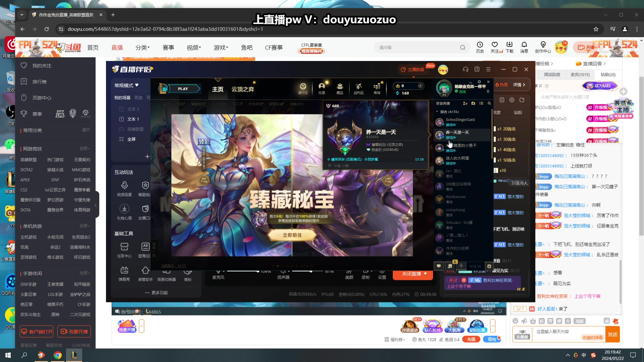
Task: Click 客户端打开 open in client button
Action: point(37,331)
